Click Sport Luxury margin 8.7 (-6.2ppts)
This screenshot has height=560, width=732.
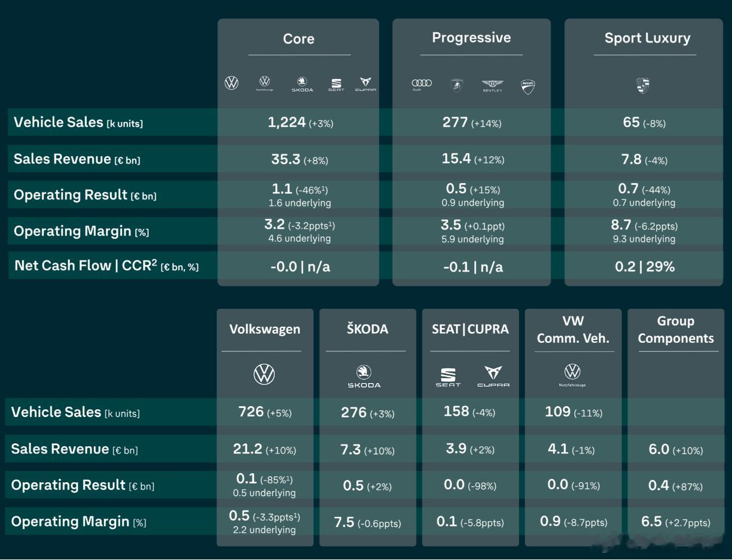[x=644, y=226]
